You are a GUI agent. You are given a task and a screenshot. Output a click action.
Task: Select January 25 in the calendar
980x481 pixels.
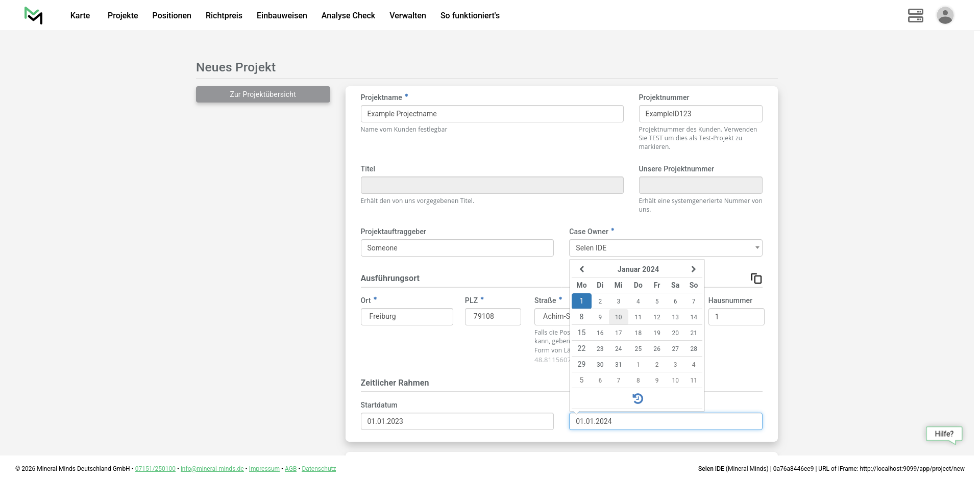click(x=638, y=349)
